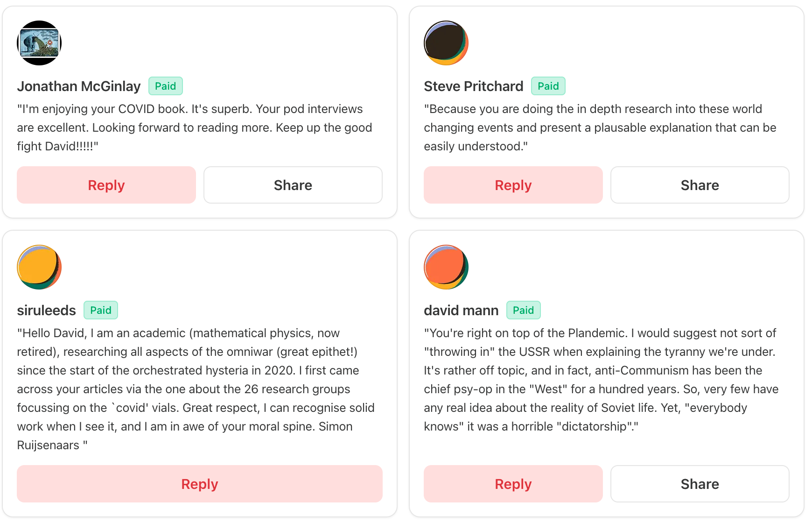Click Paid badge next to siruleeds
812x523 pixels.
[x=101, y=310]
